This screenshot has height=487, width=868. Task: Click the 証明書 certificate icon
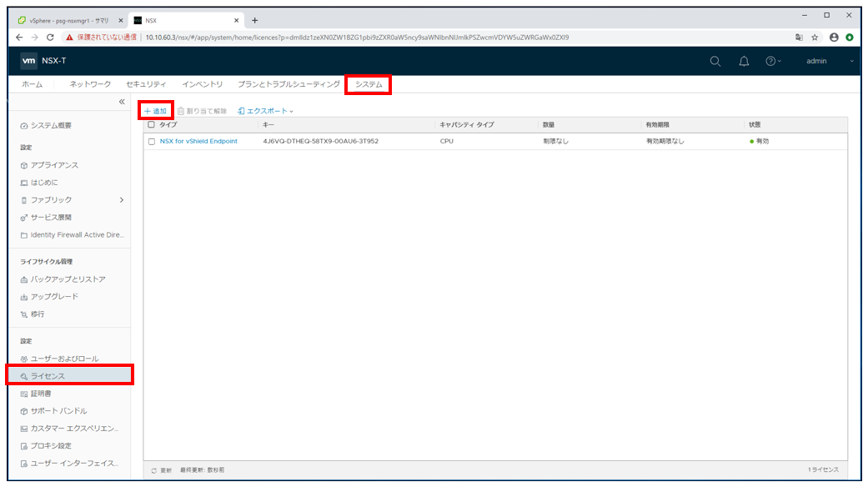pos(24,394)
